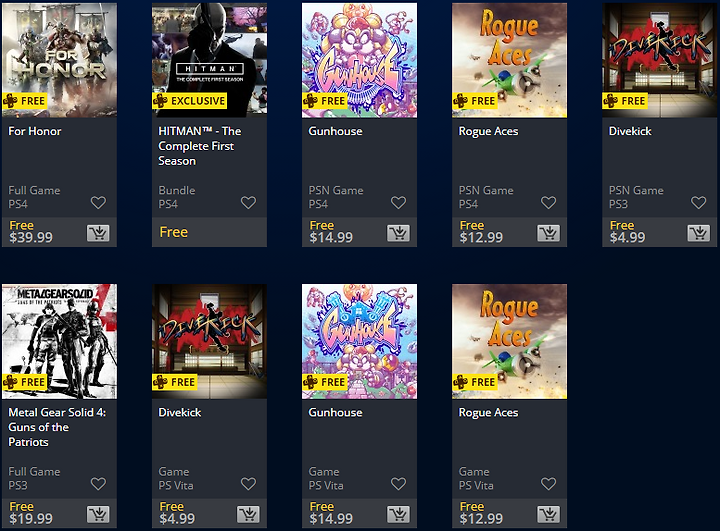Toggle wishlist heart for PS4 Gunhouse
720x531 pixels.
coord(399,203)
